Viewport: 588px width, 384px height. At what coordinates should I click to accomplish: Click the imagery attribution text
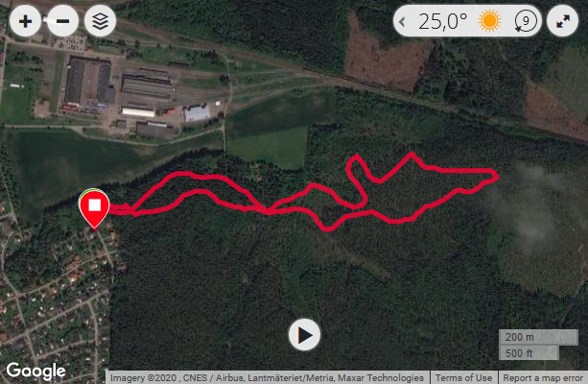pos(267,377)
